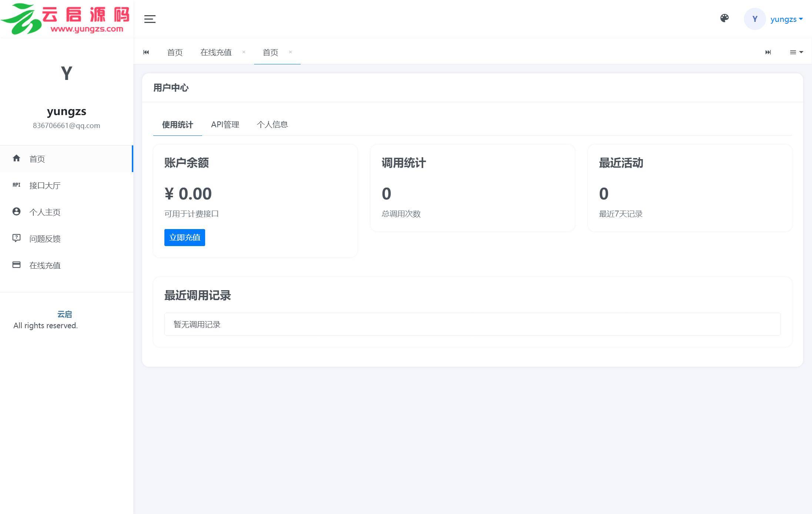This screenshot has height=514, width=812.
Task: Select the 使用统计 tab
Action: [x=177, y=125]
